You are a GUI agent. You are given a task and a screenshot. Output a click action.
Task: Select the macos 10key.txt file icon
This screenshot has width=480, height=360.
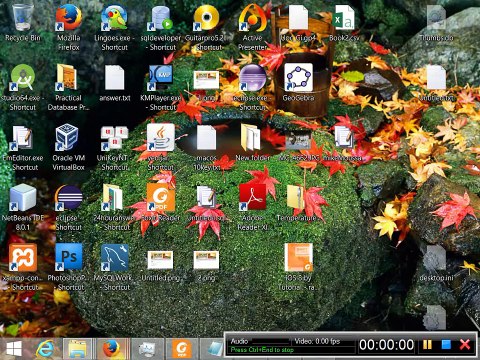coord(206,137)
